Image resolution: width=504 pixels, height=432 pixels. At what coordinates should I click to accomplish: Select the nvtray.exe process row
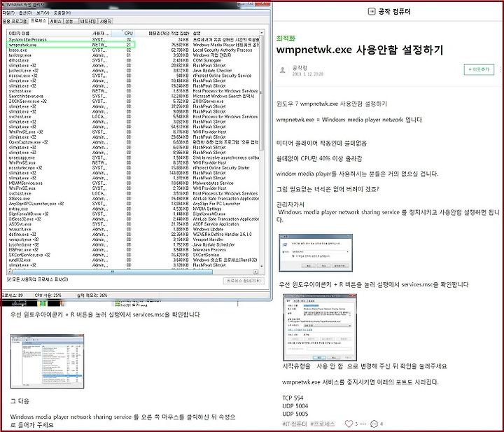(134, 209)
